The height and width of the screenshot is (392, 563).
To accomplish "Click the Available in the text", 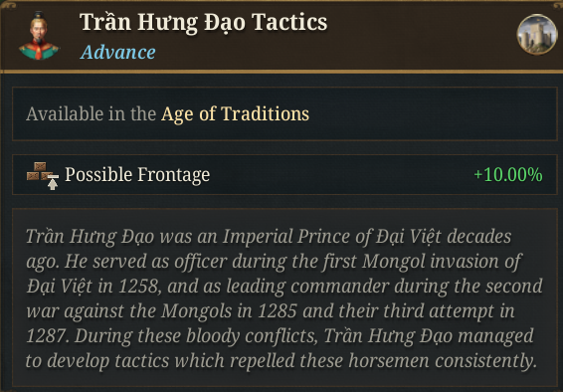I will point(91,114).
